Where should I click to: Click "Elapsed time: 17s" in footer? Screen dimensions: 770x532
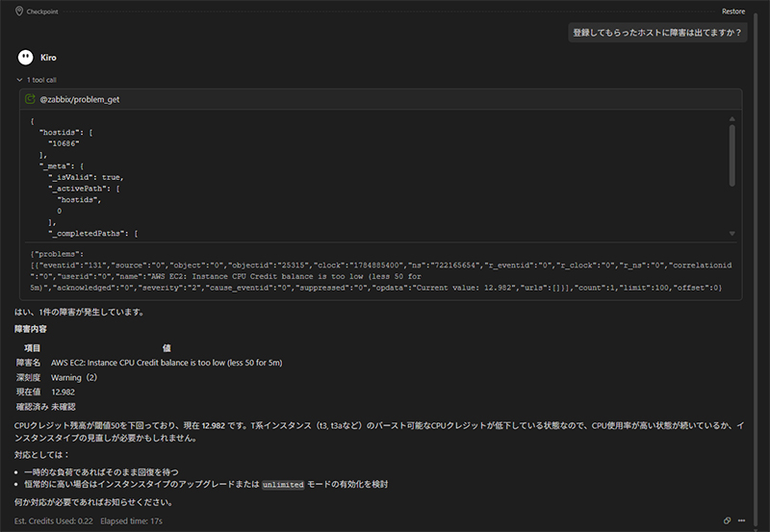(x=131, y=520)
